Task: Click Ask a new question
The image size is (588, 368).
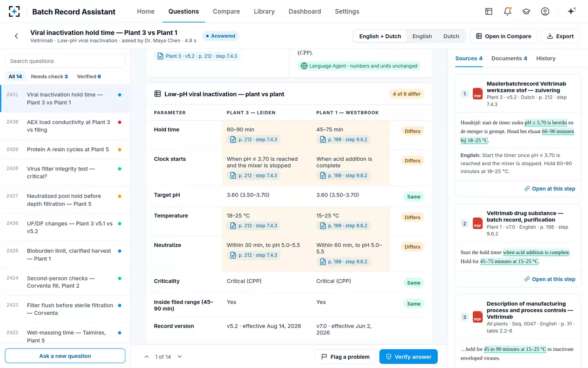Action: pos(65,356)
